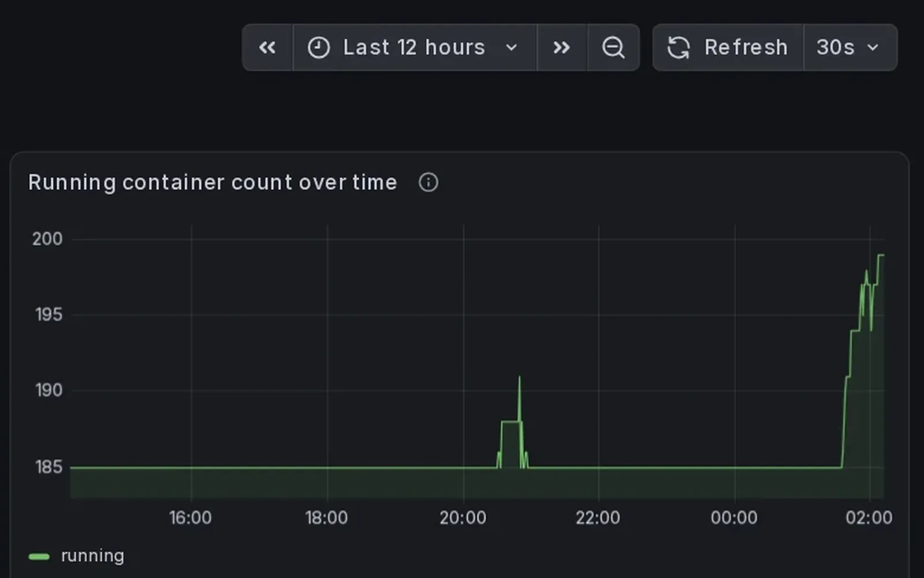Image resolution: width=924 pixels, height=578 pixels.
Task: Select the 00:00 time axis label
Action: tap(734, 517)
